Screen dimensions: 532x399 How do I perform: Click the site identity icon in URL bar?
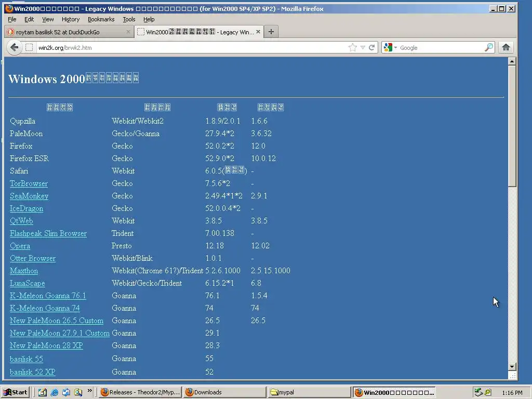pyautogui.click(x=29, y=47)
